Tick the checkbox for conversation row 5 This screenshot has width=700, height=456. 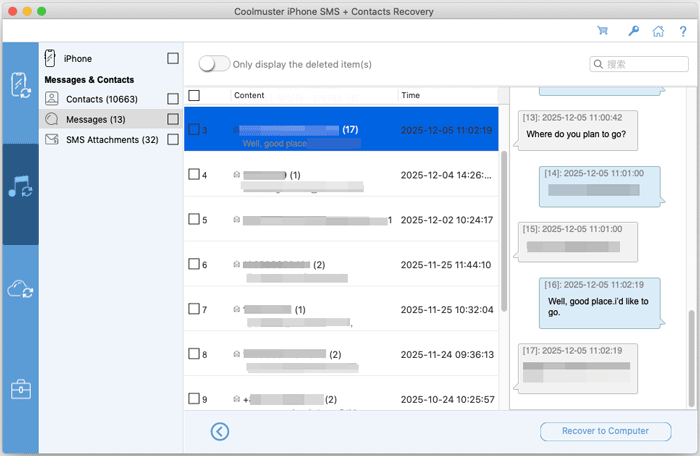pos(194,219)
